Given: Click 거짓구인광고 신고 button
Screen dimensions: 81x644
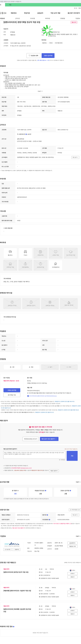Looking at the screenshot, I should point(75,510).
